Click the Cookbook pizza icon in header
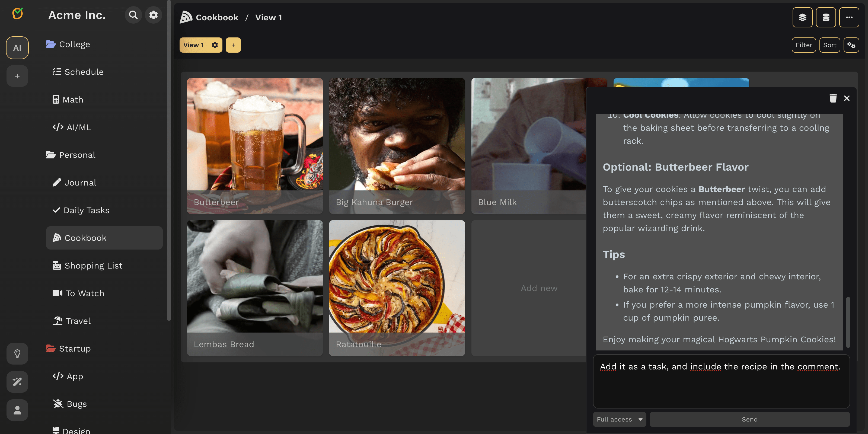Screen dimensions: 868x434 [186, 17]
